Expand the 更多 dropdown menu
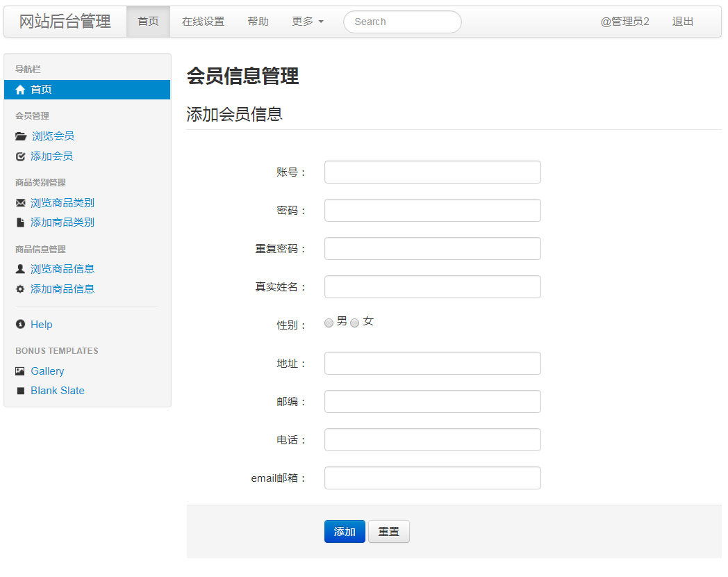728x577 pixels. tap(307, 22)
